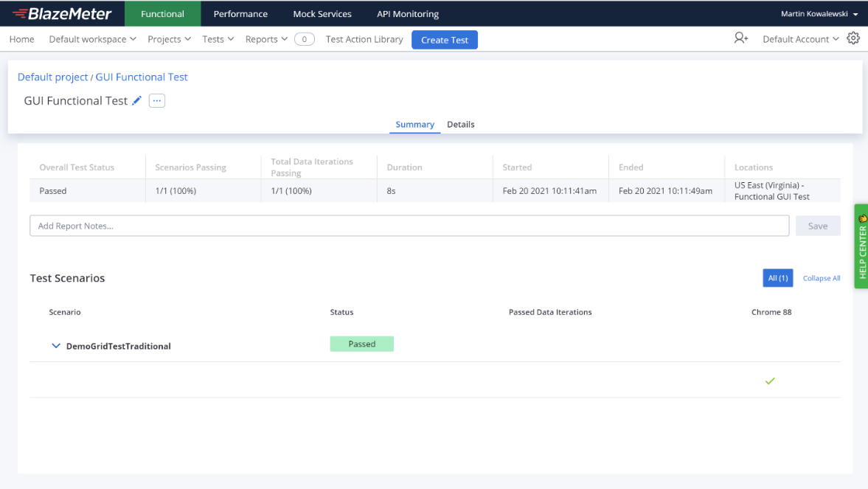Open Martin Kowalewski user menu
This screenshot has height=489, width=868.
tap(819, 14)
